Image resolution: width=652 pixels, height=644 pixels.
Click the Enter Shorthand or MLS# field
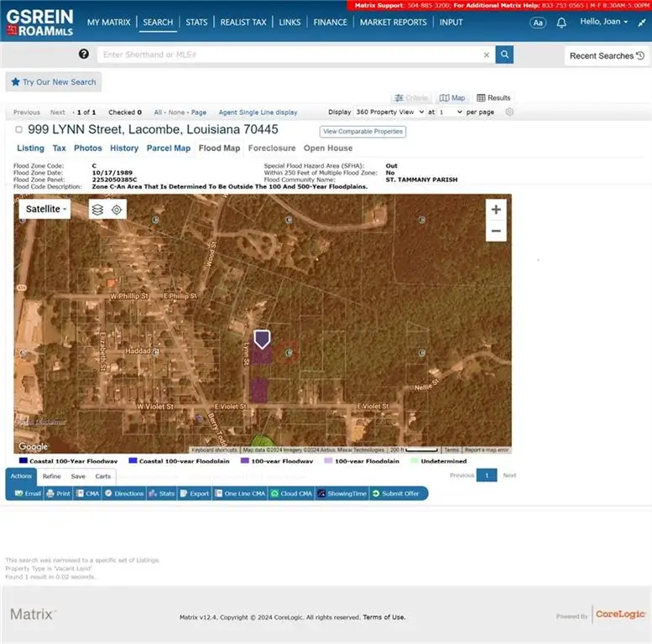[x=289, y=55]
